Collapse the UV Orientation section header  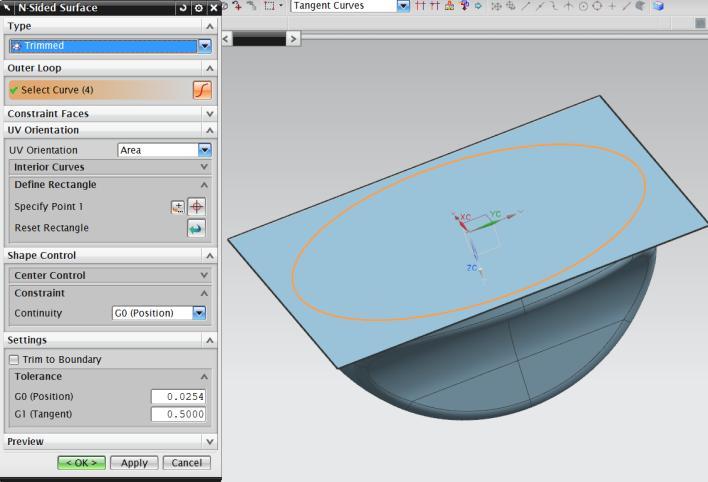tap(210, 131)
